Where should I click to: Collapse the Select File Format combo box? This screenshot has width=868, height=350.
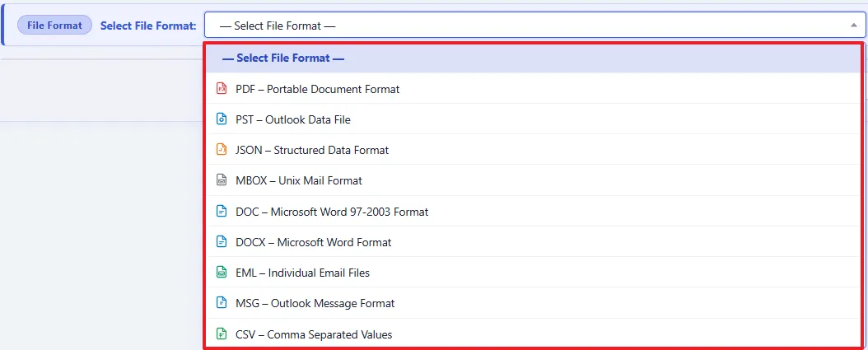[x=534, y=25]
